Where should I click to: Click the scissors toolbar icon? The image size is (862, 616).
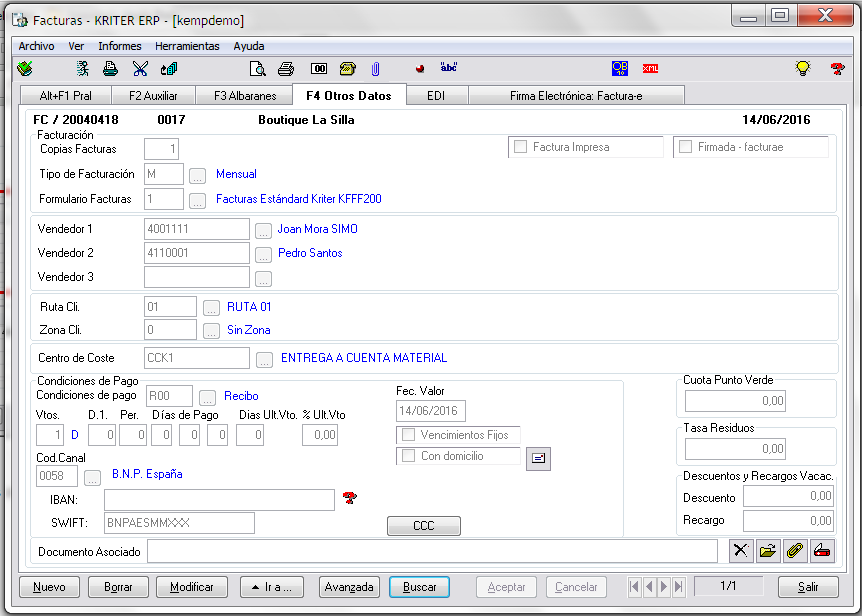coord(140,69)
